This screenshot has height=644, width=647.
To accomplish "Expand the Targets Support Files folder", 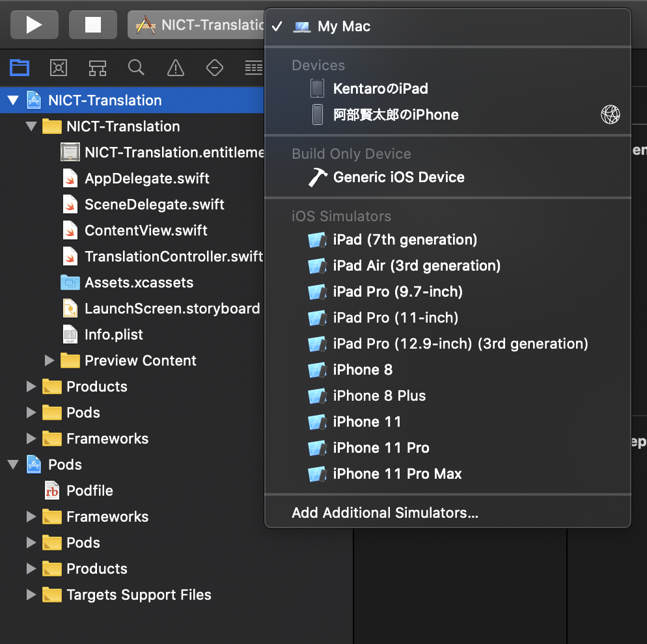I will 31,595.
